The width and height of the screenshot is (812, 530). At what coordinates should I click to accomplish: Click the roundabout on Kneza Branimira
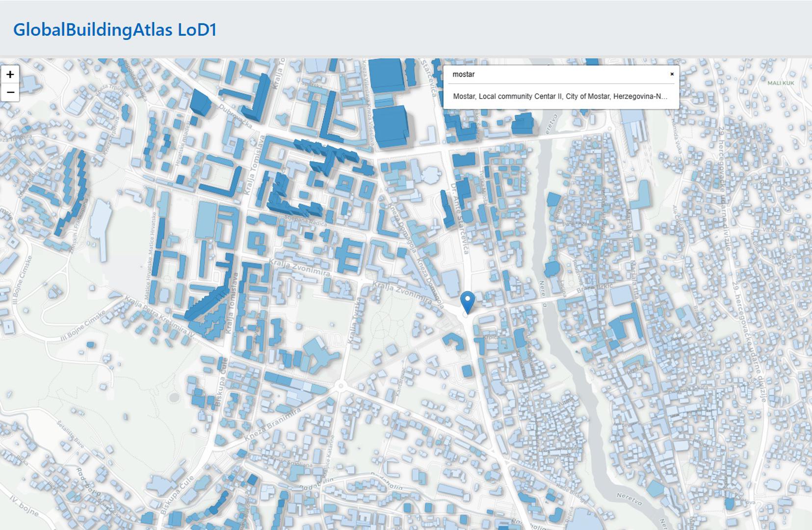tap(340, 387)
